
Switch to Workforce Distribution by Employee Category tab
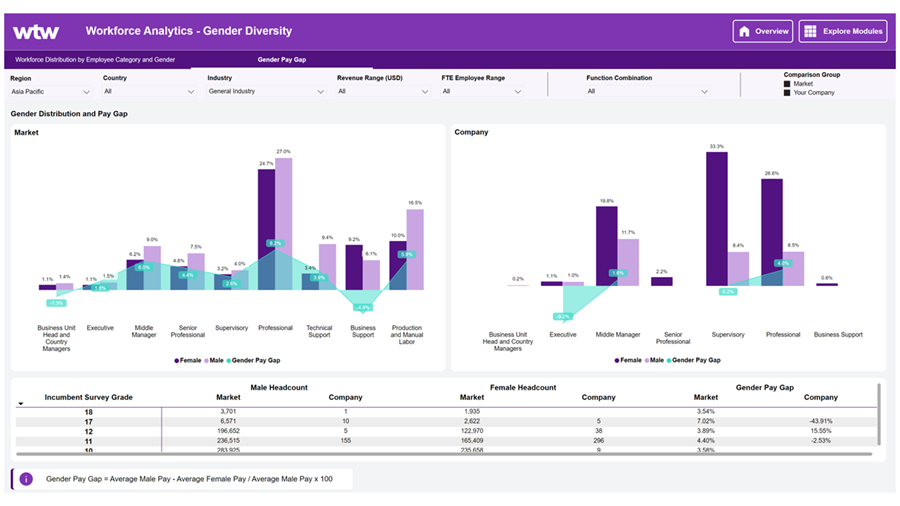(95, 60)
